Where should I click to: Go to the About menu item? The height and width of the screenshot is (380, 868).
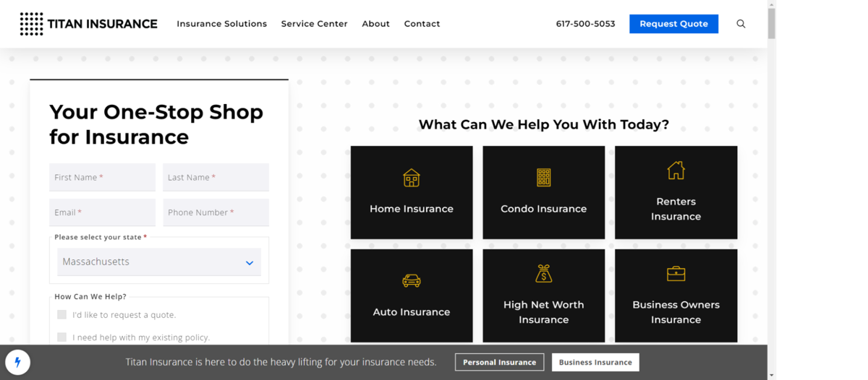(375, 24)
